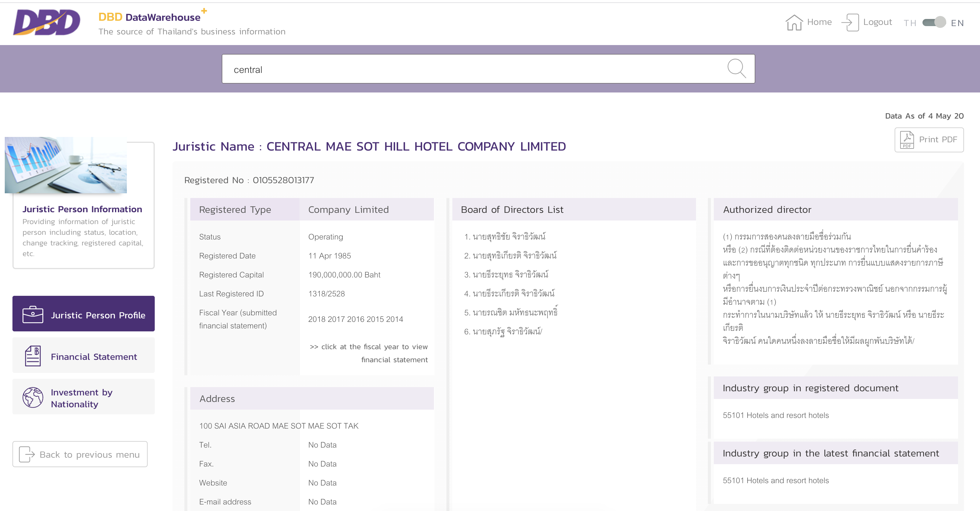Click the DBD logo
Screen dimensions: 980x511
click(x=47, y=23)
